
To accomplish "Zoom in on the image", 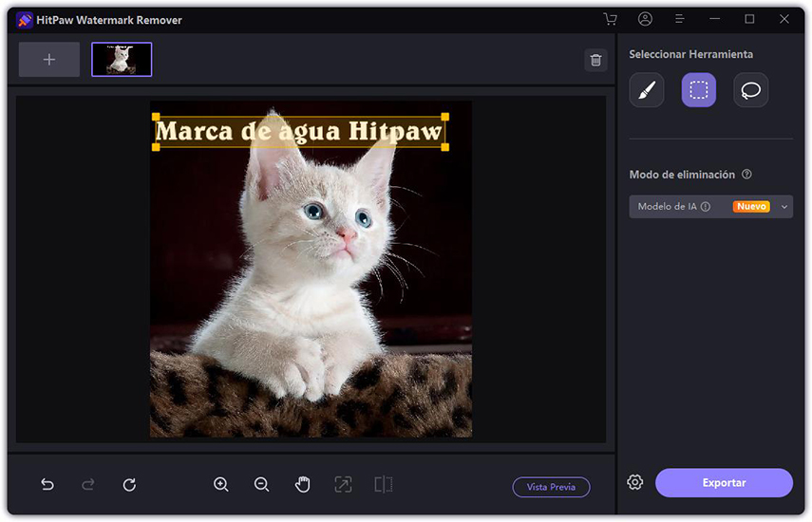I will click(221, 484).
